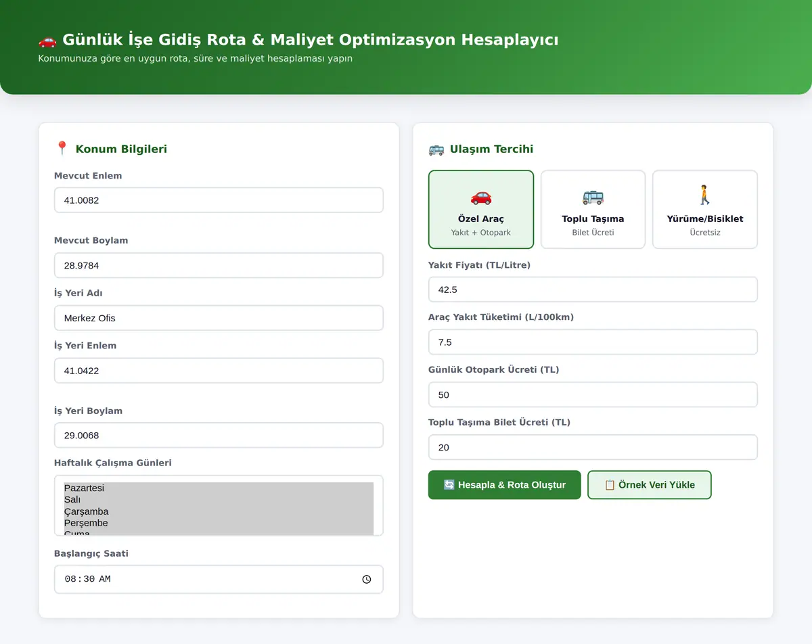Edit the Araç Yakıt Tüketimi field
This screenshot has width=812, height=644.
[593, 342]
